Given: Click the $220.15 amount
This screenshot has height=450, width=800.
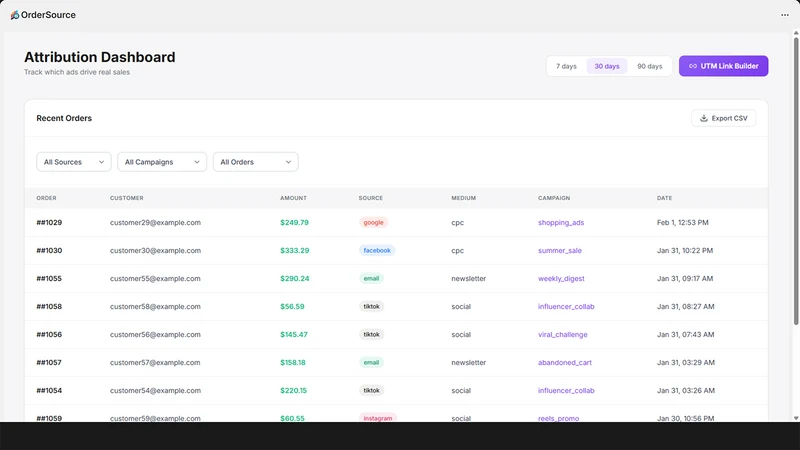Looking at the screenshot, I should tap(293, 391).
